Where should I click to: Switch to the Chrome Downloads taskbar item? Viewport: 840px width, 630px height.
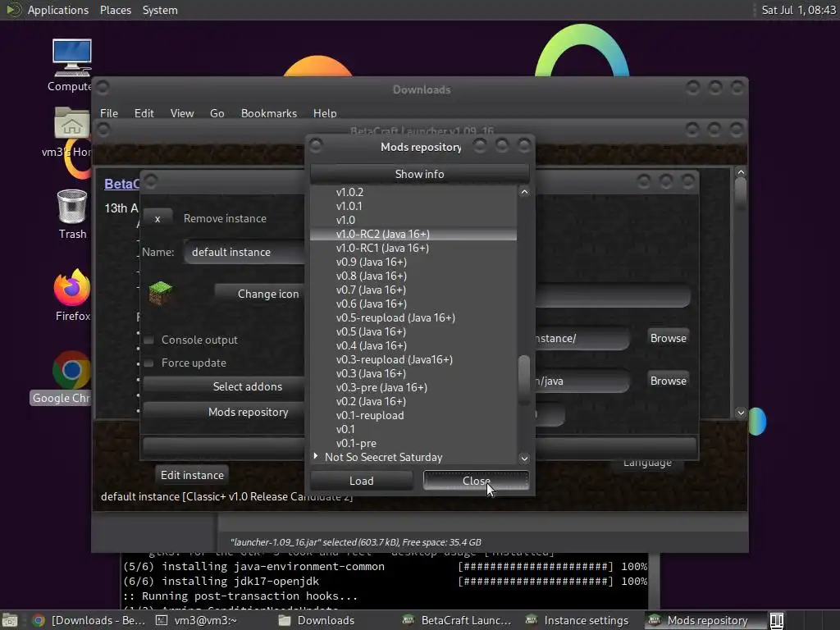(89, 620)
